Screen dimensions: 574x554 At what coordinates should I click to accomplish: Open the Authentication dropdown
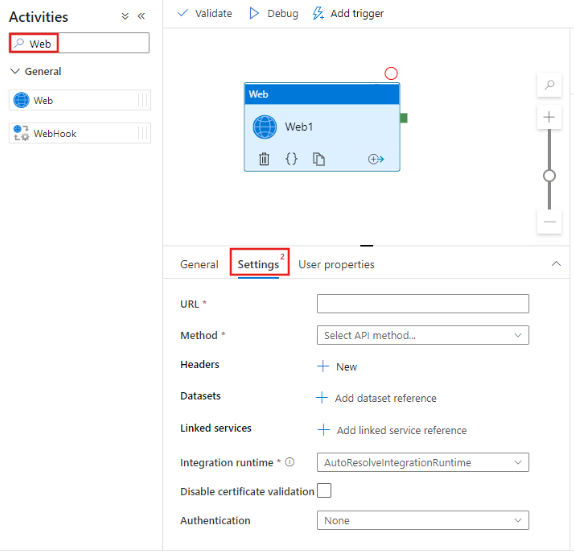(423, 520)
